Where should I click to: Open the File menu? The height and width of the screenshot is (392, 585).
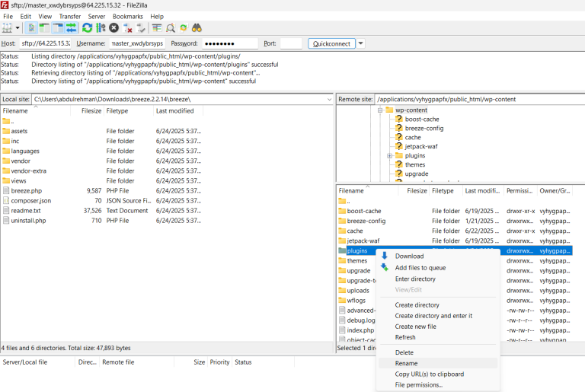(x=8, y=17)
